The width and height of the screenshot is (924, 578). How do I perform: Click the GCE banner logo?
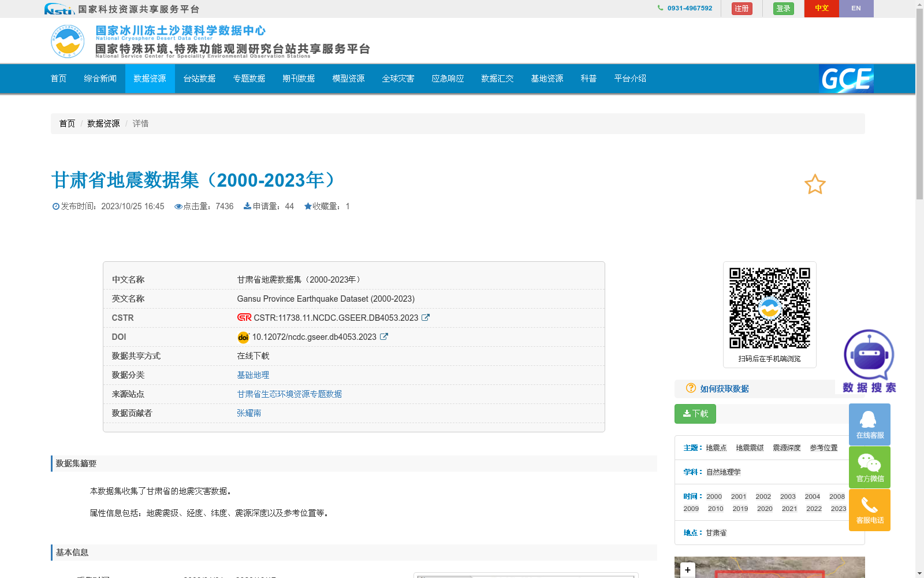tap(846, 79)
